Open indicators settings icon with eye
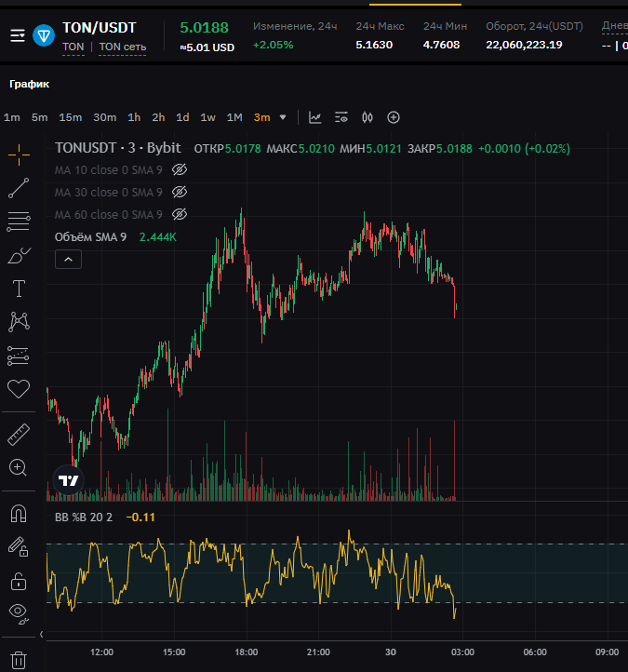Image resolution: width=628 pixels, height=672 pixels. click(x=341, y=117)
